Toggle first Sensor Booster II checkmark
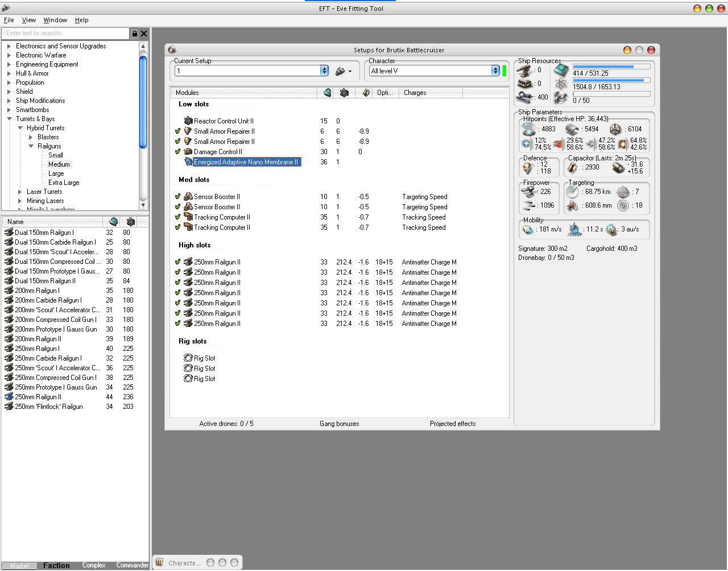Image resolution: width=728 pixels, height=571 pixels. (178, 197)
